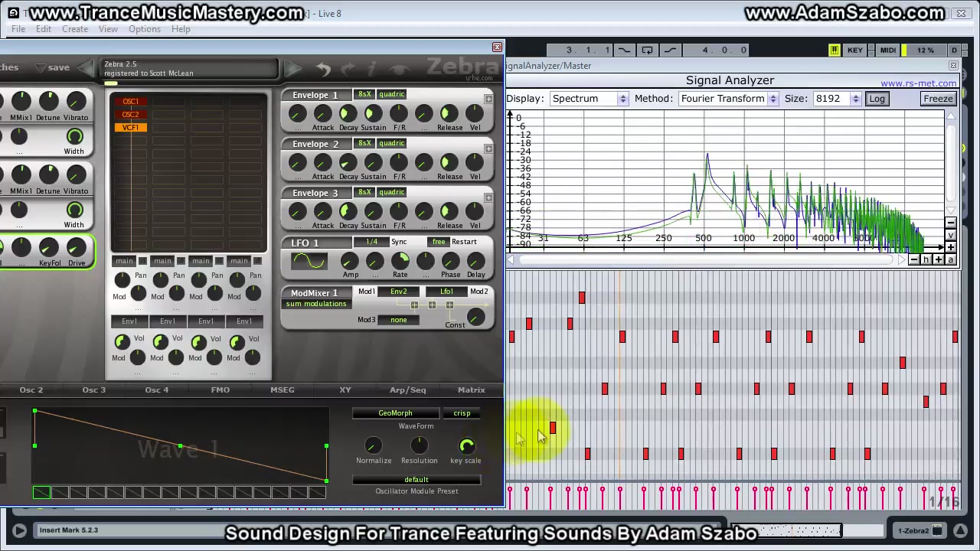Switch to the MSEG tab
Screen dimensions: 980x551
[283, 390]
